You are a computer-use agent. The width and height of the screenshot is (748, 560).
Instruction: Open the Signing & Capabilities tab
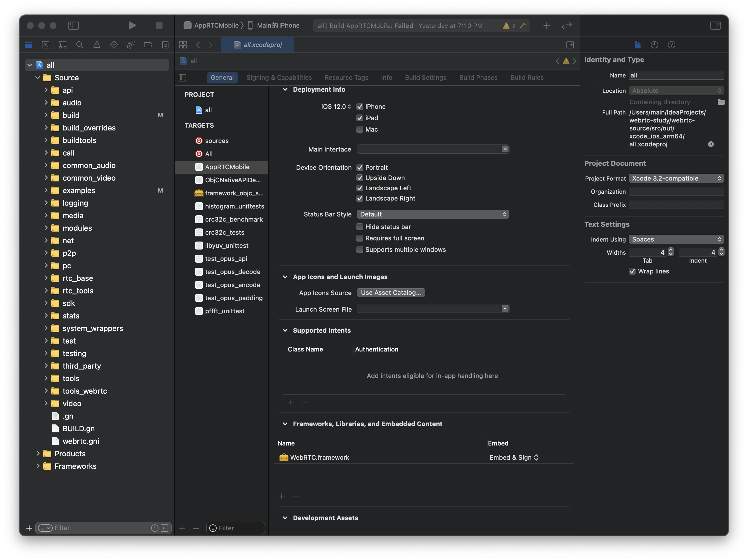[279, 77]
